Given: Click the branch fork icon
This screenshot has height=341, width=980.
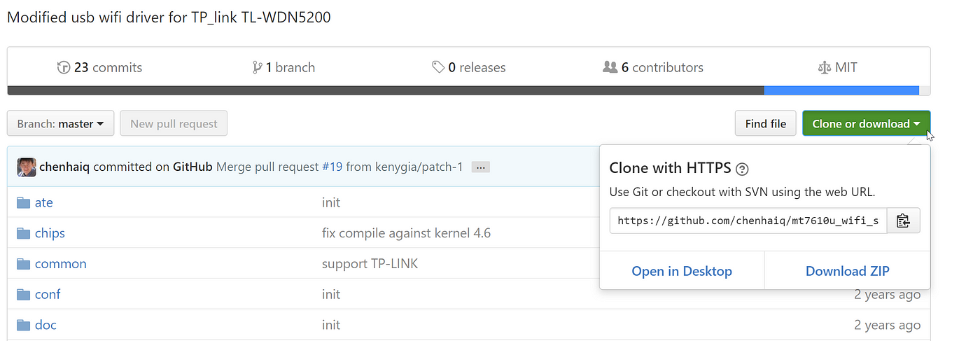Looking at the screenshot, I should (258, 68).
